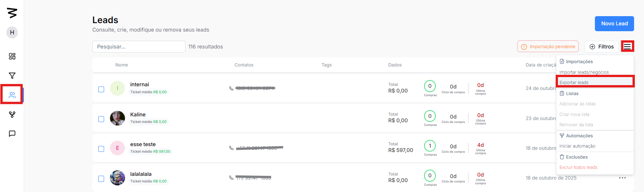Click Iniciar automação in the menu
This screenshot has width=644, height=192.
(577, 146)
